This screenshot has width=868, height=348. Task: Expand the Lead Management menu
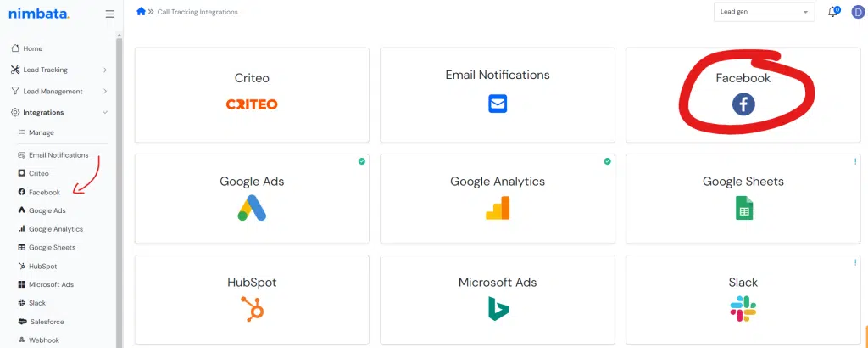(x=58, y=91)
